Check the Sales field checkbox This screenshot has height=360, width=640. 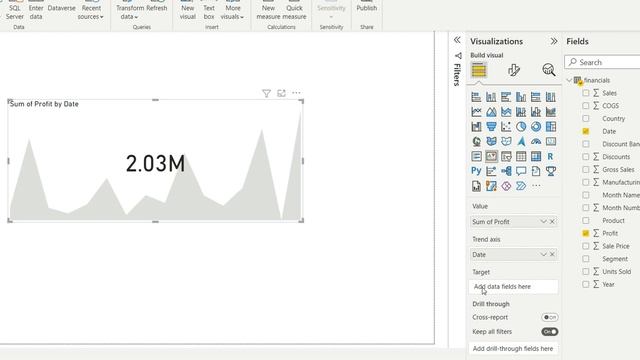point(586,93)
